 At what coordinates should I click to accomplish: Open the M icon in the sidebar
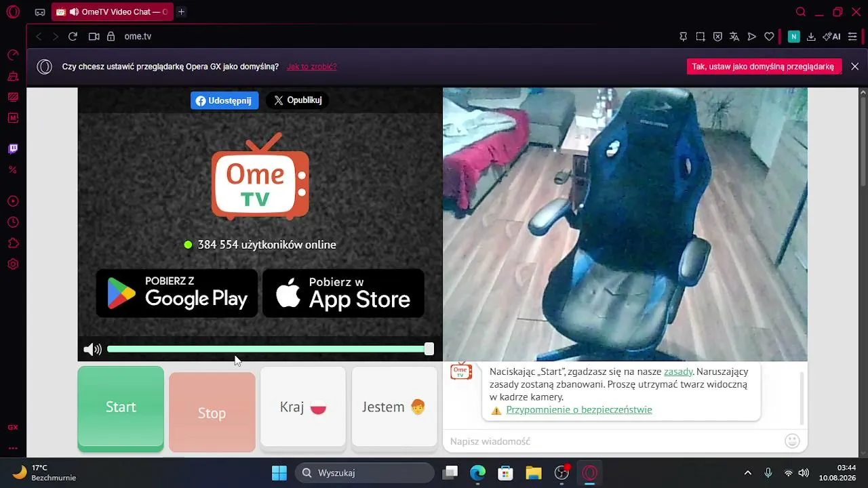click(x=13, y=118)
